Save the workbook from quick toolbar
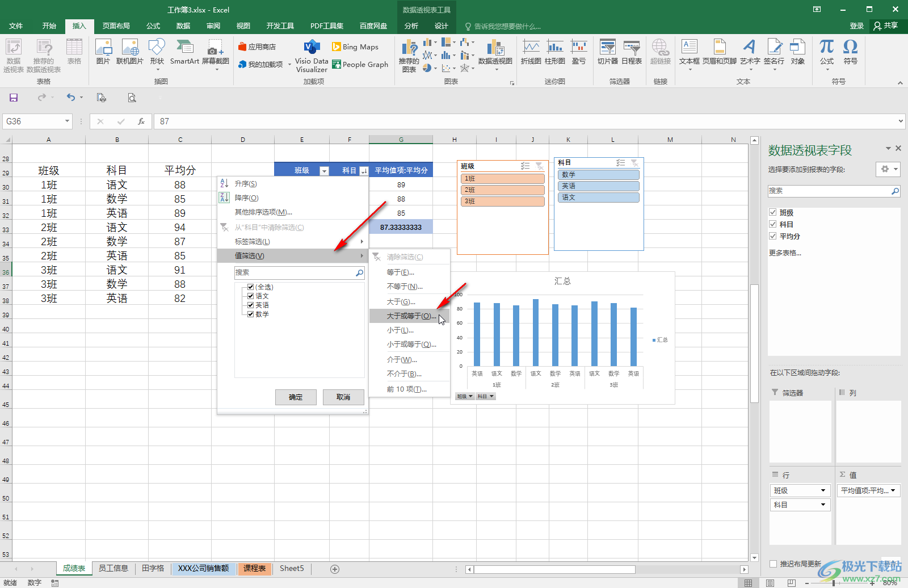Viewport: 908px width, 588px height. (14, 98)
